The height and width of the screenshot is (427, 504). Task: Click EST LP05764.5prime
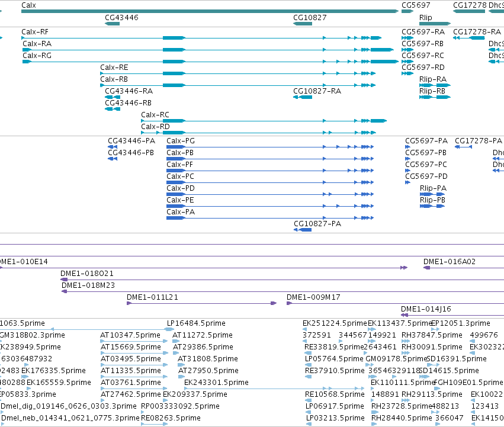[x=334, y=359]
